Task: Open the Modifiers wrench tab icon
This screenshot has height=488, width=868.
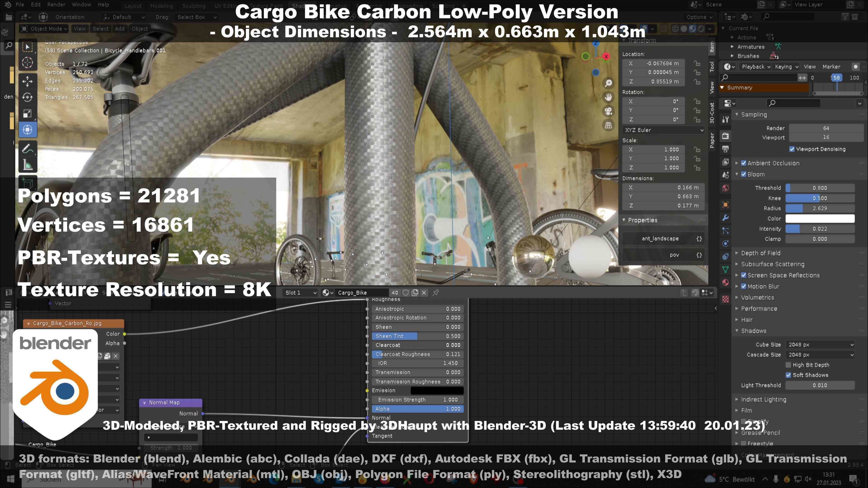Action: 725,218
